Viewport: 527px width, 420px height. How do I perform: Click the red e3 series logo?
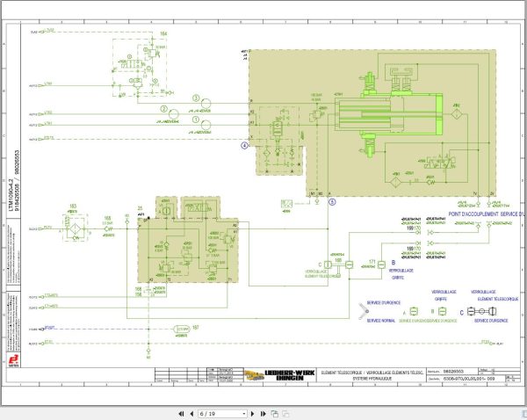coord(13,360)
